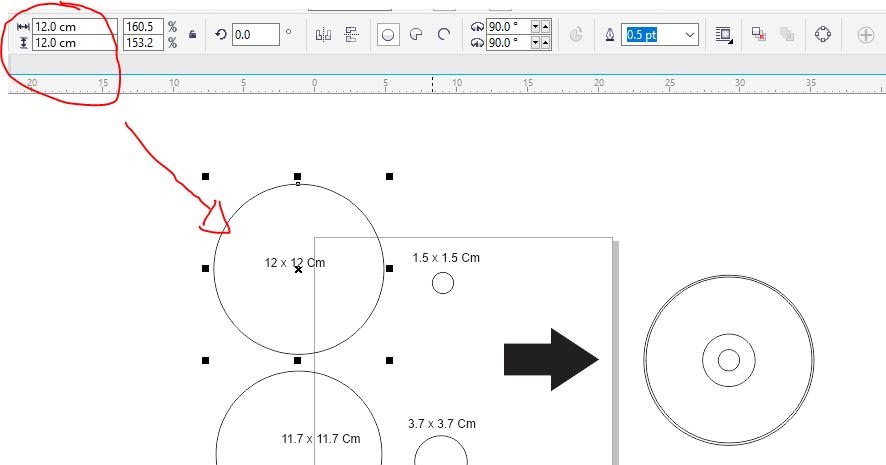The width and height of the screenshot is (886, 465).
Task: Click the right-middle selection handle
Action: (x=389, y=269)
